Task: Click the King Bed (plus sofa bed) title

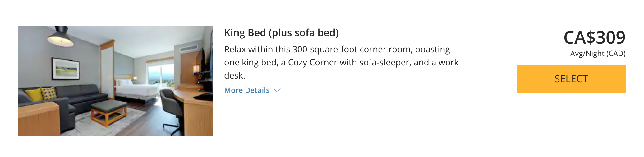Action: [281, 33]
